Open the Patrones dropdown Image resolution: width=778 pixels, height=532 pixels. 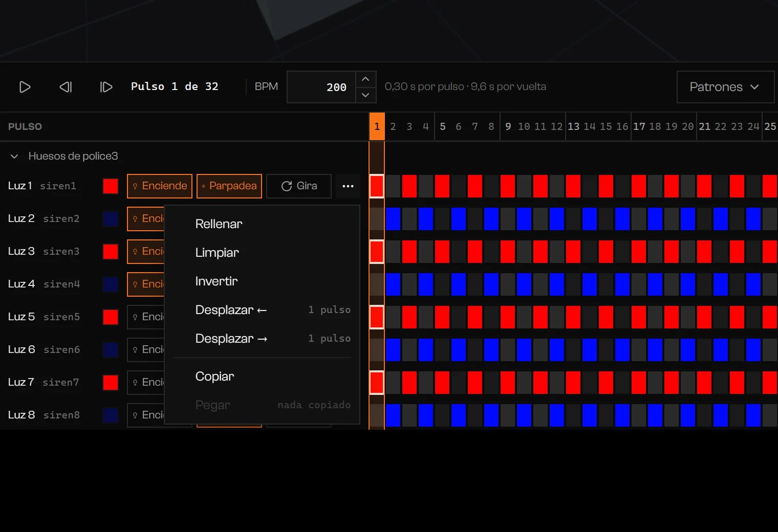[725, 87]
